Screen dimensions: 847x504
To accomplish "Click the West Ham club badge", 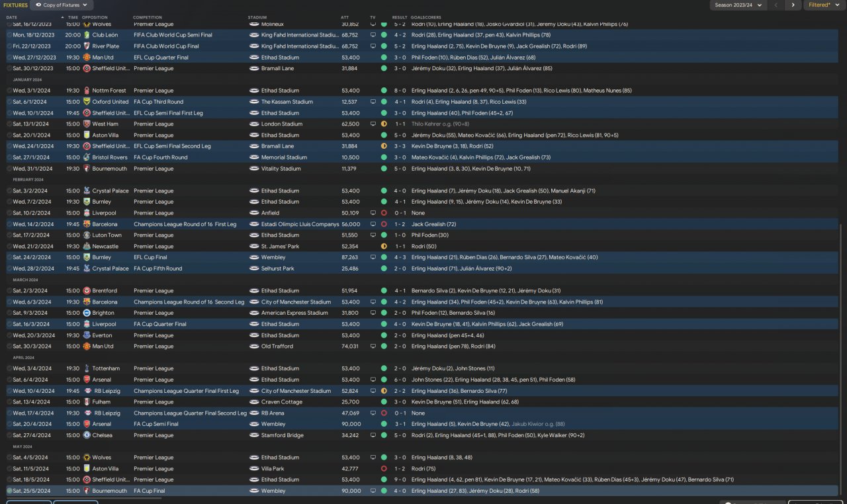I will pos(87,124).
